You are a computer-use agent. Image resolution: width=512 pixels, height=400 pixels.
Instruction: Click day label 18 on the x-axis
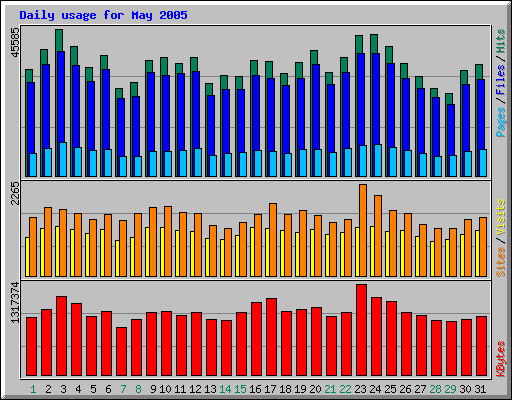pyautogui.click(x=285, y=389)
